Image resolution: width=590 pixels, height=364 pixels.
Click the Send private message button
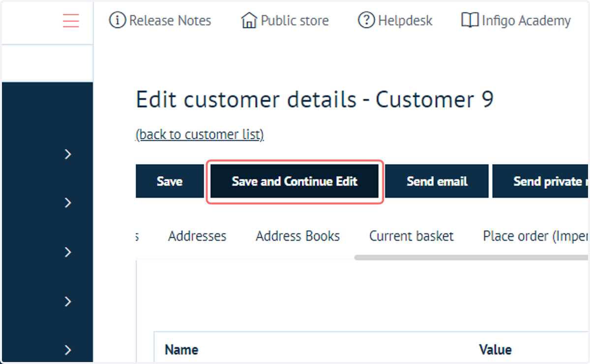click(541, 181)
